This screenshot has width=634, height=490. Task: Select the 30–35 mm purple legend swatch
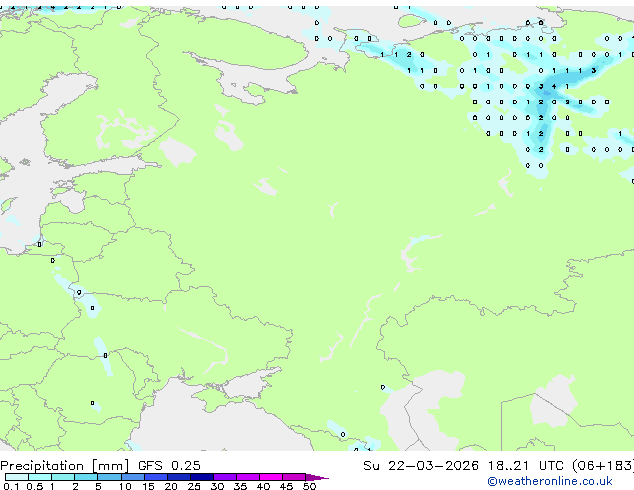click(224, 477)
